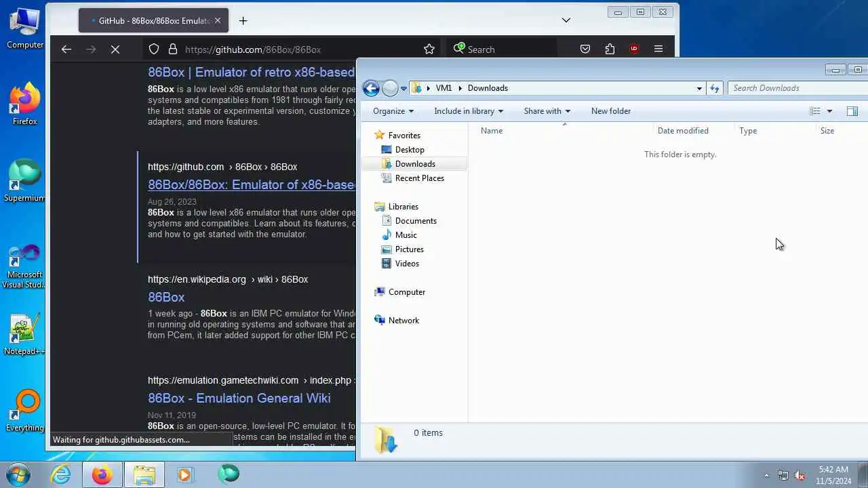The height and width of the screenshot is (488, 868).
Task: Open the Computer desktop icon
Action: [25, 28]
